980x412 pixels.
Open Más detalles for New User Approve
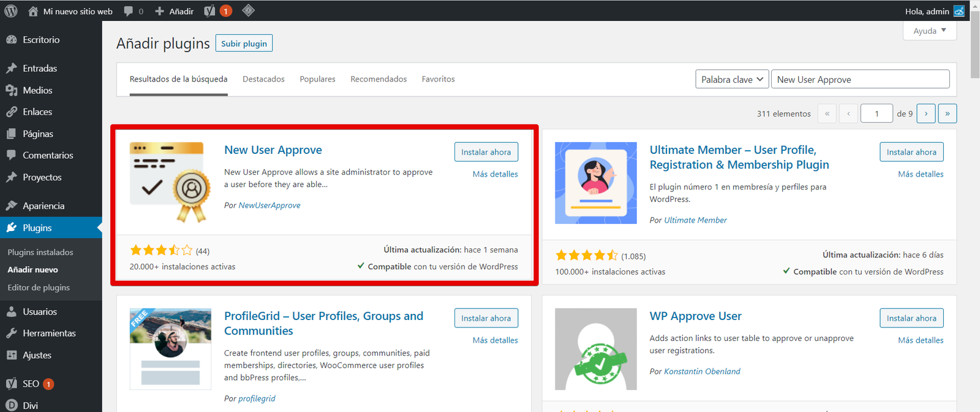coord(495,174)
